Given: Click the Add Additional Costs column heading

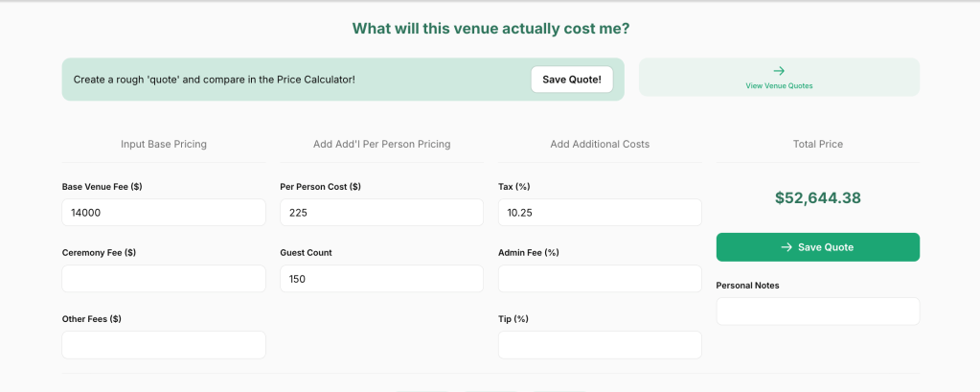Looking at the screenshot, I should coord(600,144).
